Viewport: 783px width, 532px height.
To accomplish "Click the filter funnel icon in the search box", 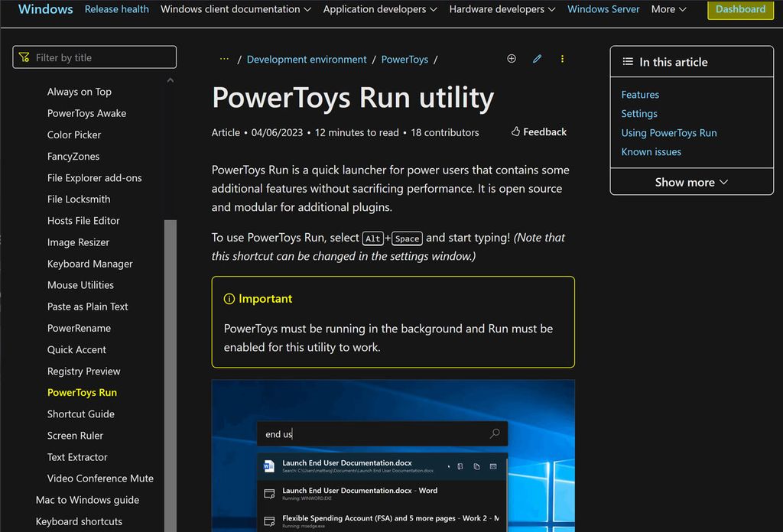I will pos(25,57).
